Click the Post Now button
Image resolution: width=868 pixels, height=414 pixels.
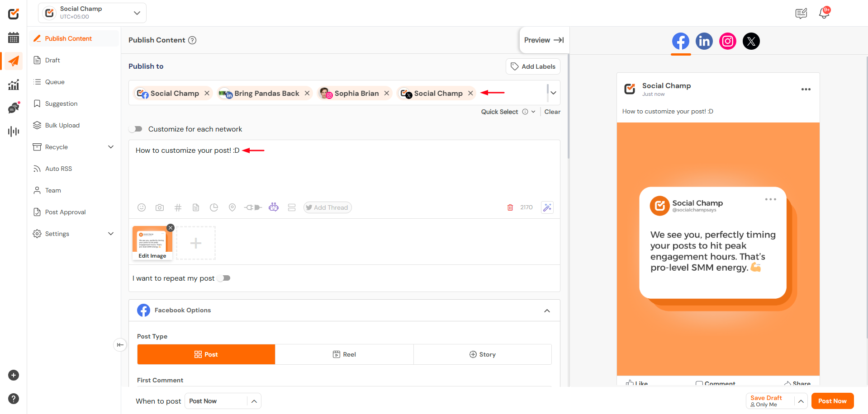click(x=832, y=401)
